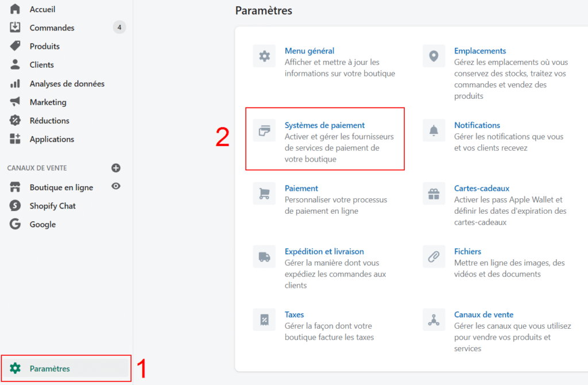The height and width of the screenshot is (385, 588).
Task: Click the gear icon beside Menu général
Action: point(264,56)
